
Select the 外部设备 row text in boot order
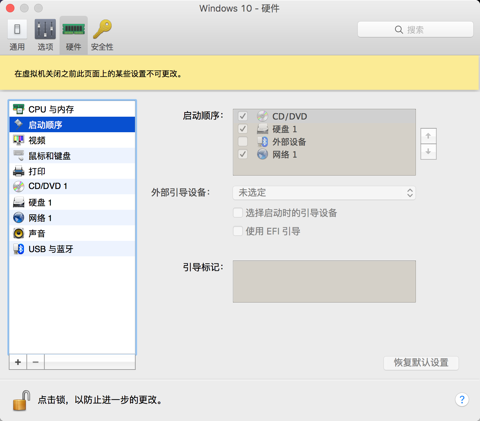(289, 142)
